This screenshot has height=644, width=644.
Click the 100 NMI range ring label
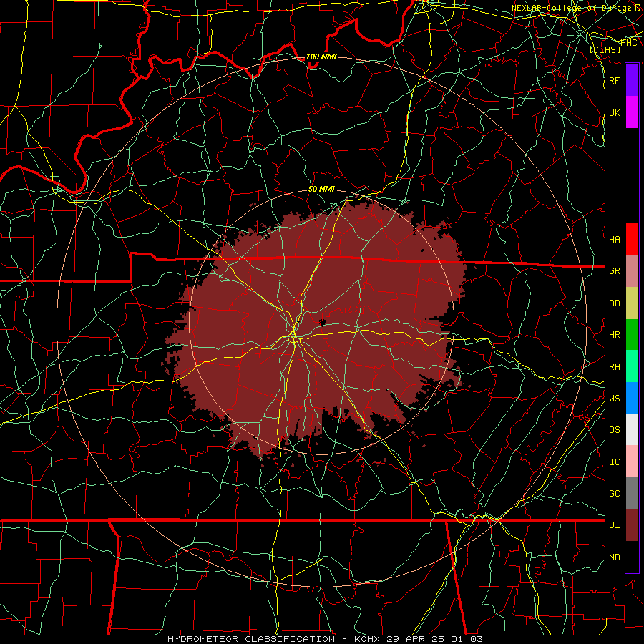click(321, 57)
